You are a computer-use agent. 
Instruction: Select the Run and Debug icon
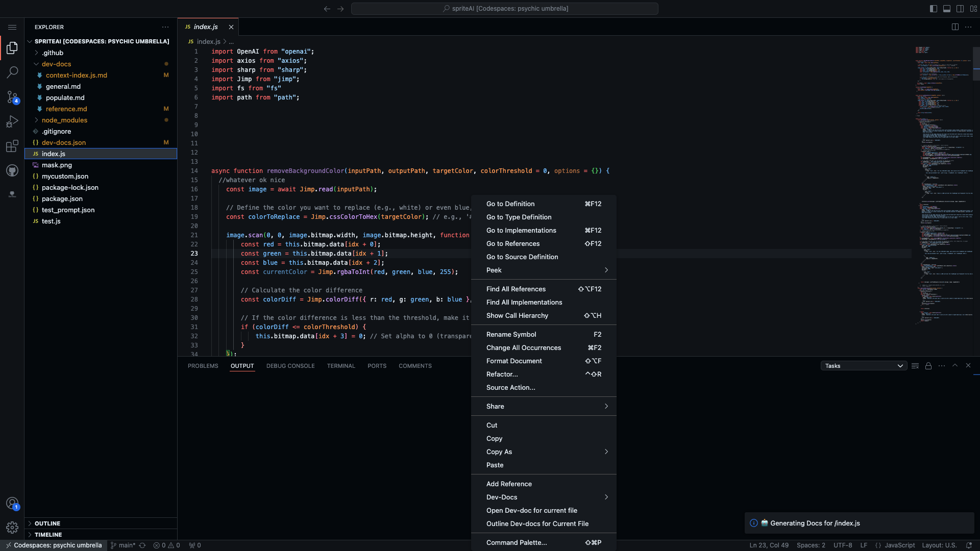12,121
